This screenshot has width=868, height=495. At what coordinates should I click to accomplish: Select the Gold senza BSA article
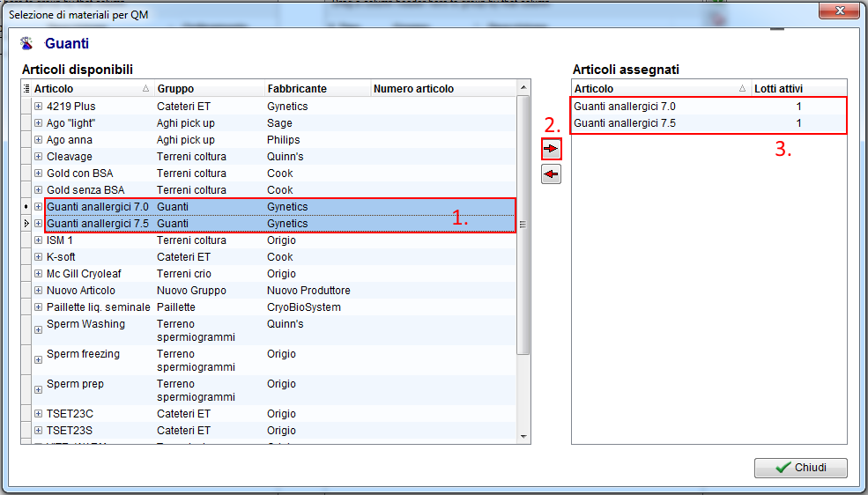85,189
